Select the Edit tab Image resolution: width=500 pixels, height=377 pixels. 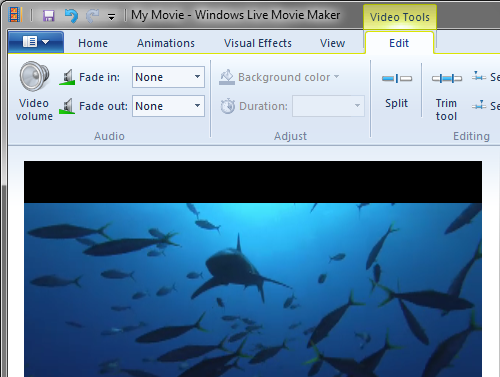click(399, 43)
